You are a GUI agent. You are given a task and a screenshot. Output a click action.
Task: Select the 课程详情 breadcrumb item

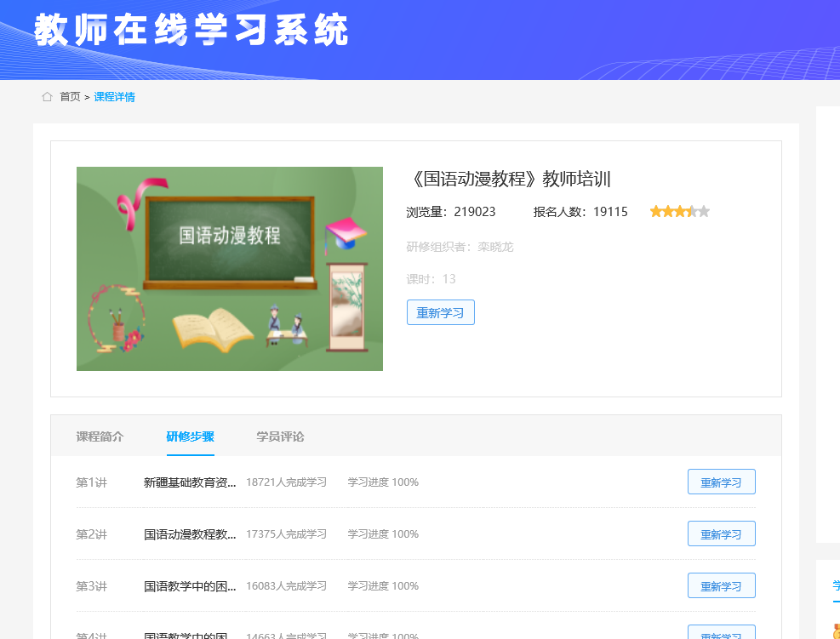(114, 97)
